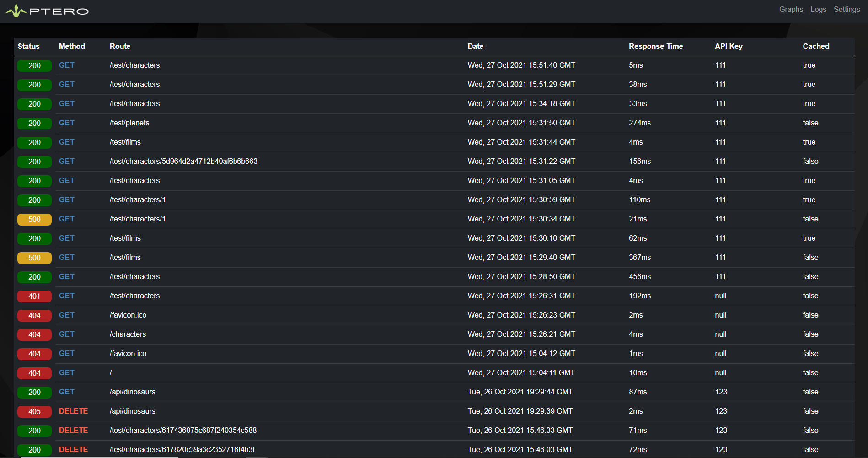868x458 pixels.
Task: Click 200 status badge for 15:51:40 request
Action: click(34, 65)
